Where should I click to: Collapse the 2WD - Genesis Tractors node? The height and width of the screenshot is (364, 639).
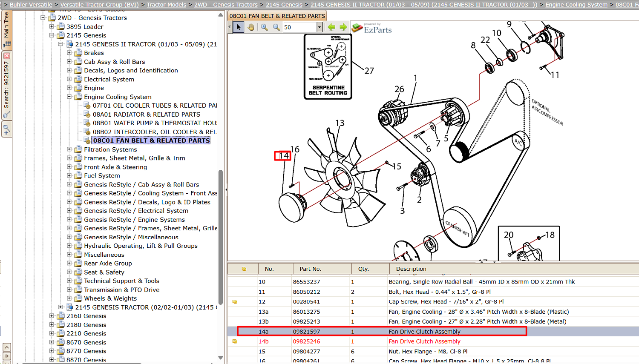click(43, 18)
